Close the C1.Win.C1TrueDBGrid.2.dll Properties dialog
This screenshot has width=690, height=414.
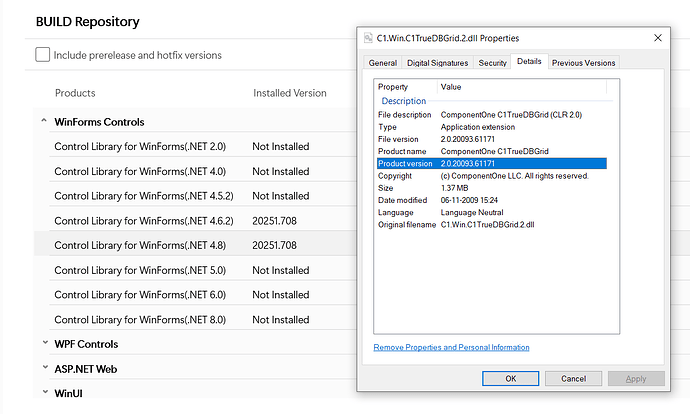658,38
